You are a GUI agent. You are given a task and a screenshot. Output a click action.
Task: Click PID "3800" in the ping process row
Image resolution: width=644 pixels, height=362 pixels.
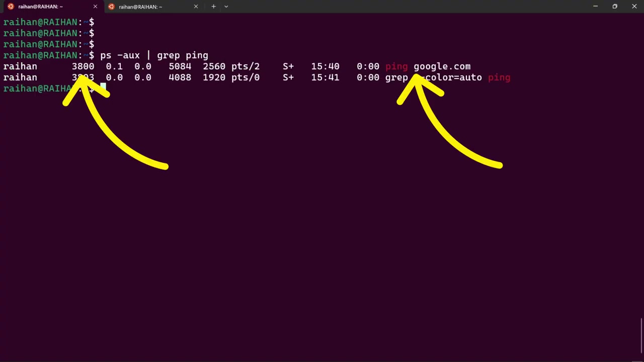click(x=83, y=66)
